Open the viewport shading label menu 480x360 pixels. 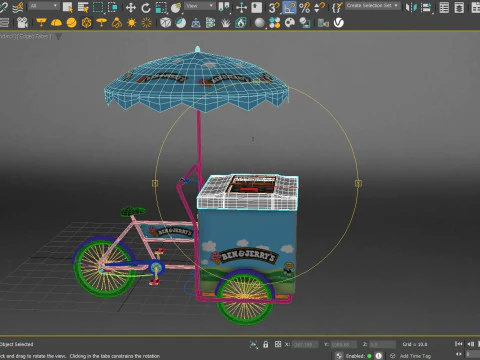point(34,36)
